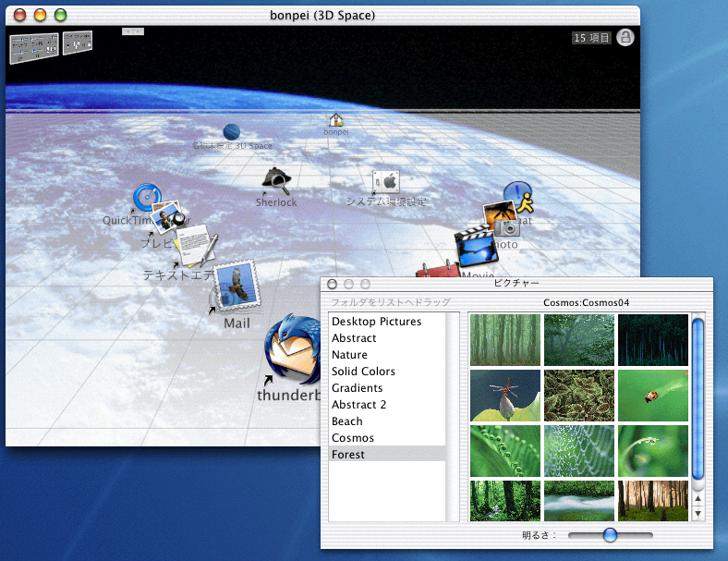This screenshot has width=728, height=561.
Task: Open the iChat icon
Action: [519, 197]
